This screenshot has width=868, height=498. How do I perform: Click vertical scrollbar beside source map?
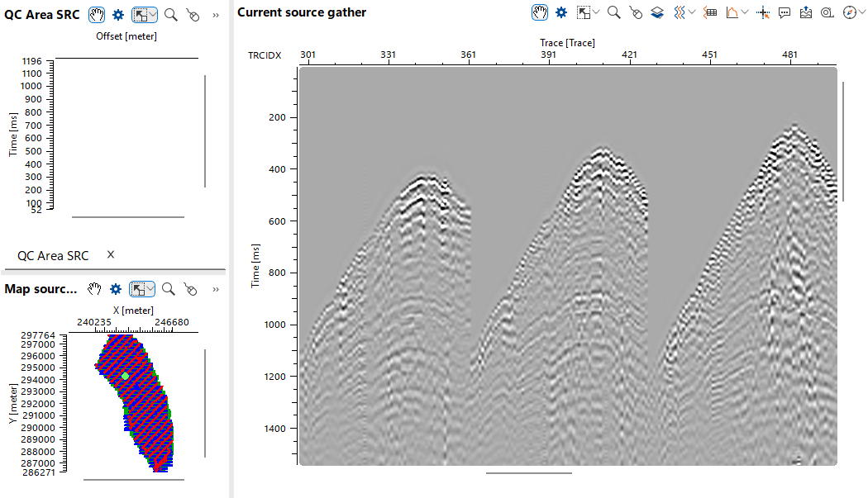pos(205,403)
